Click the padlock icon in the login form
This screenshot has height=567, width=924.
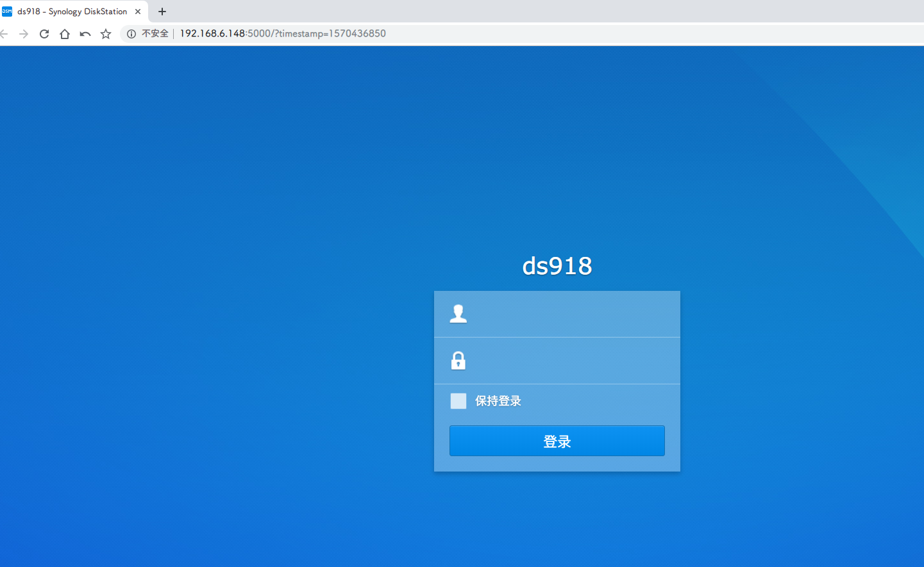458,361
